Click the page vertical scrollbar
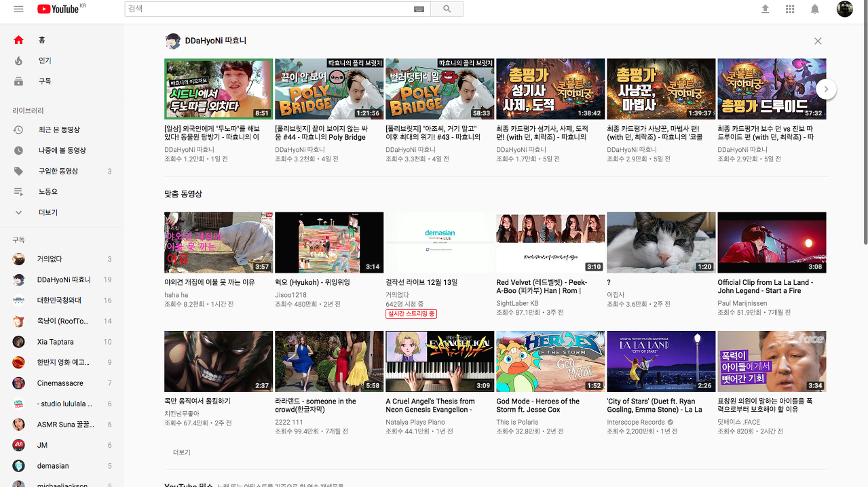Screen dimensions: 868x487 pos(865,122)
